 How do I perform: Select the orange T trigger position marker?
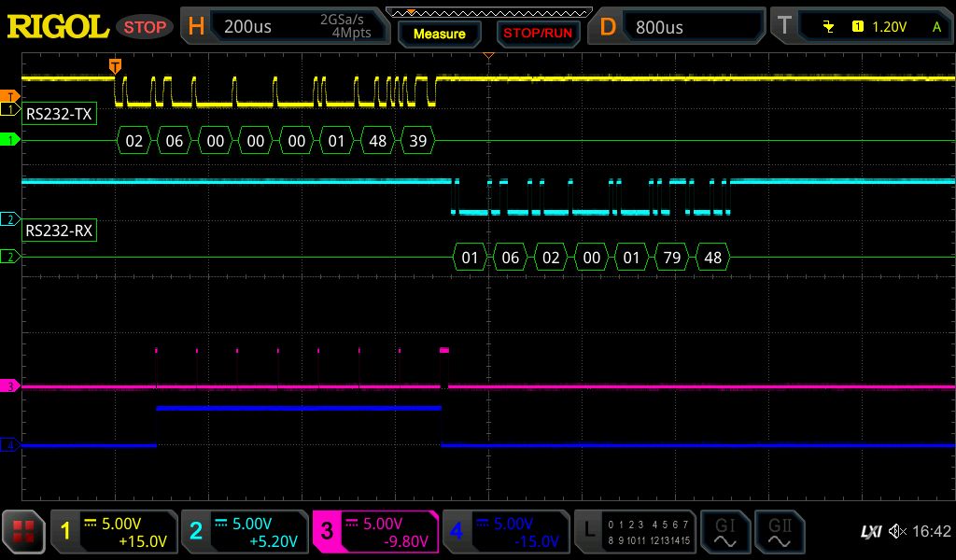coord(115,66)
